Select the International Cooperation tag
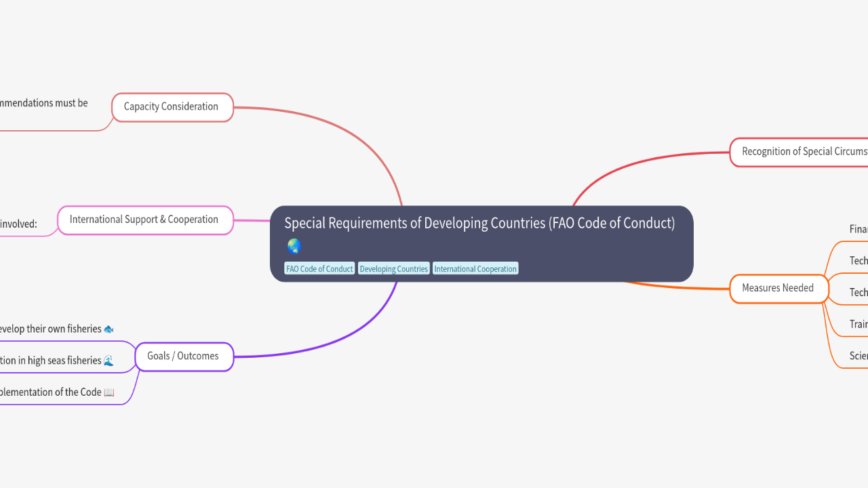868x488 pixels. pyautogui.click(x=475, y=269)
